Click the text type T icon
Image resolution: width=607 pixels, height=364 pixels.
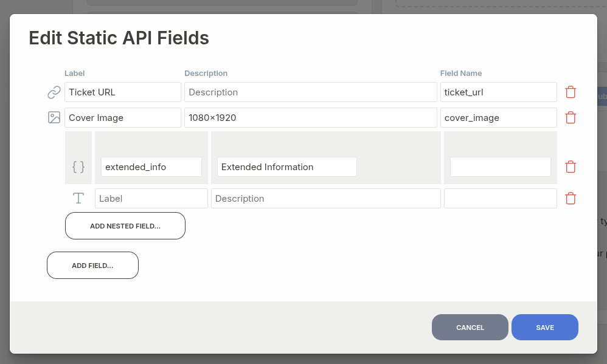click(78, 198)
